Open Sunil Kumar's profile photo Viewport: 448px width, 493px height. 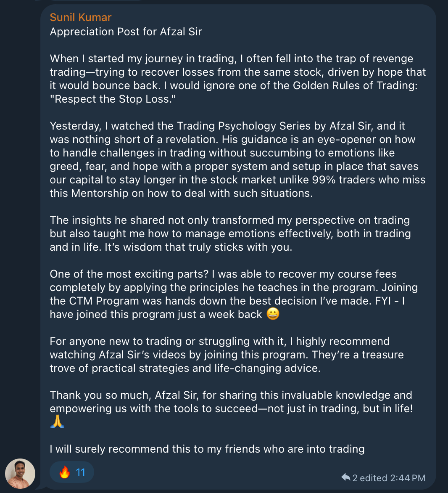20,473
